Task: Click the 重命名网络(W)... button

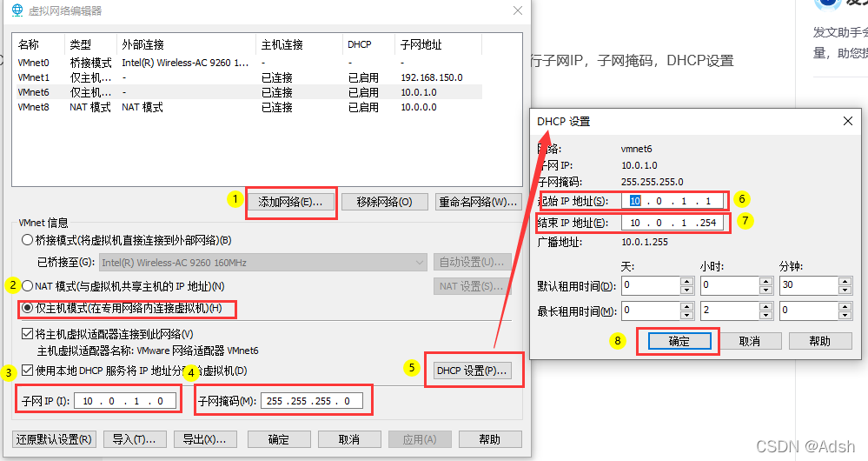Action: tap(478, 203)
